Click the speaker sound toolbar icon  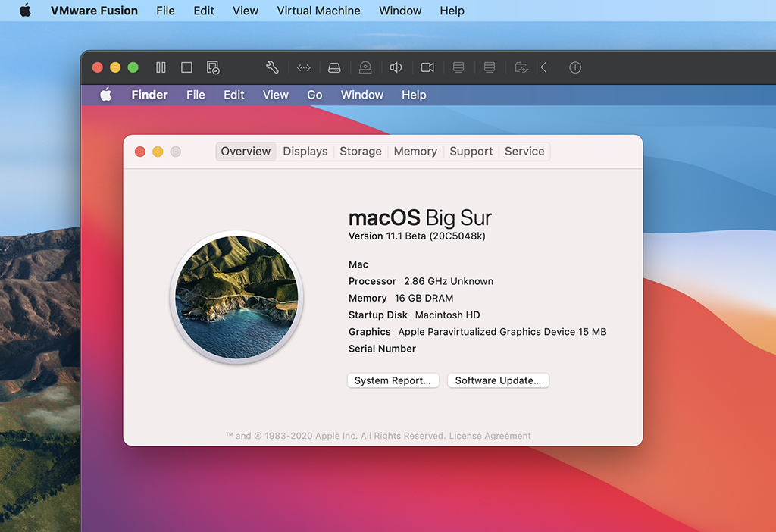pos(395,67)
